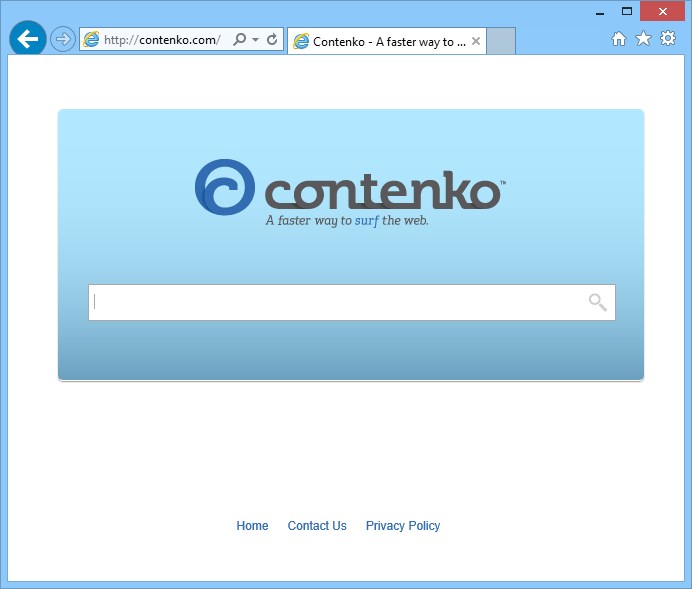Open the Contact Us link
This screenshot has height=589, width=692.
317,525
